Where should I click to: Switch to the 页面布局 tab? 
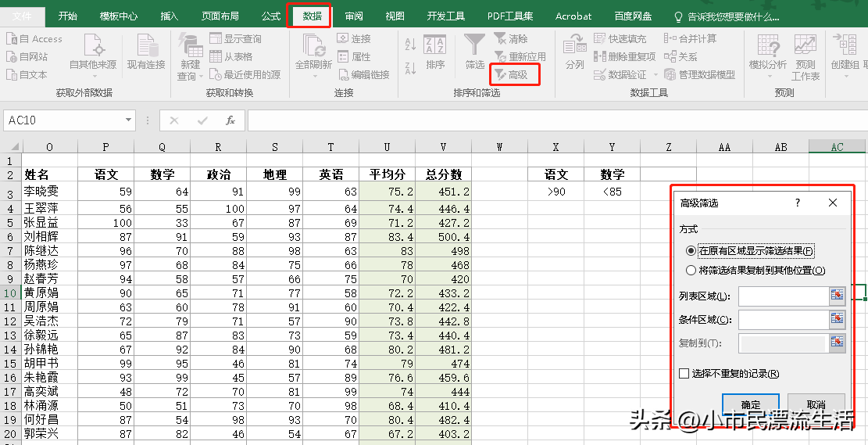(220, 16)
